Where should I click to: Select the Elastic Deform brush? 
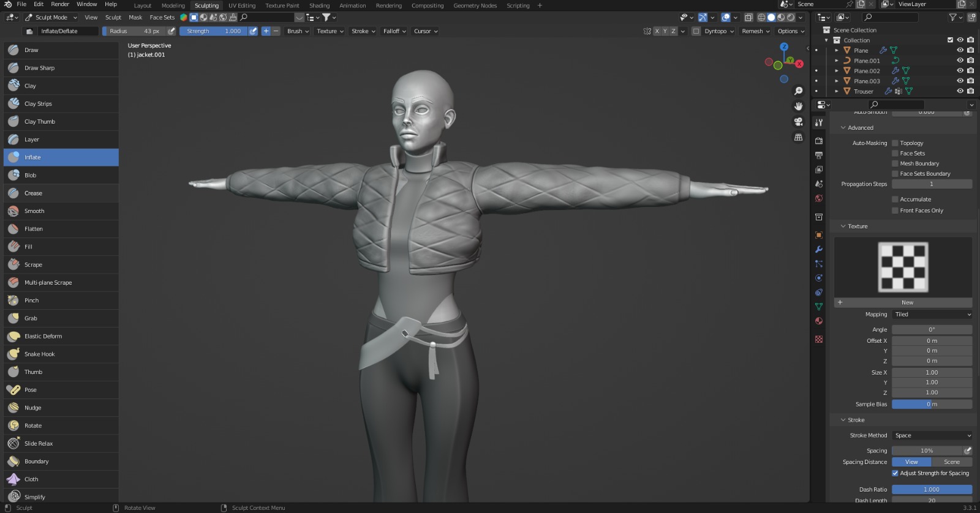tap(61, 336)
